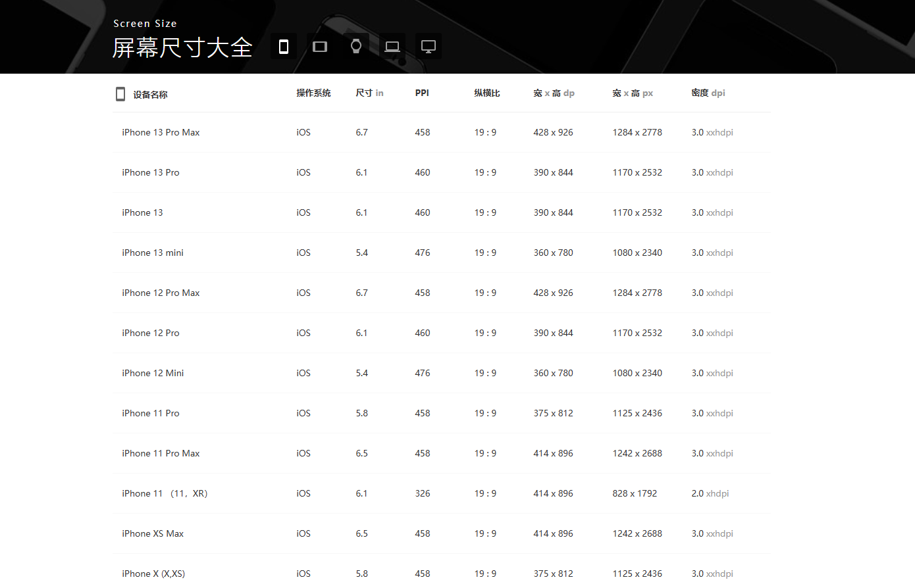This screenshot has width=915, height=588.
Task: Select the iPhone 13 Pro Max device name
Action: [161, 132]
